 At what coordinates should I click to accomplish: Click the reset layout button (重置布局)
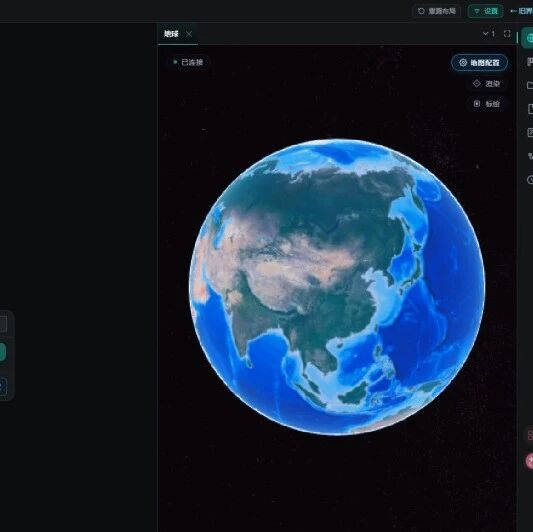(x=436, y=11)
